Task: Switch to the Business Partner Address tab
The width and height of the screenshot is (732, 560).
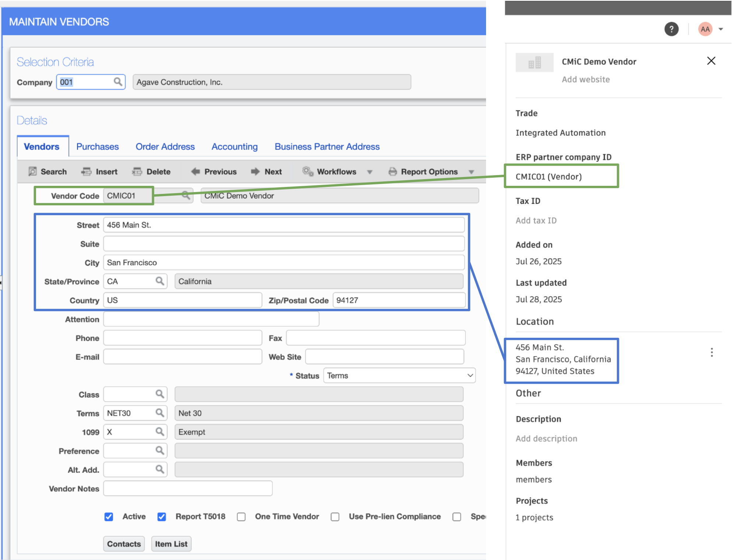Action: click(327, 146)
